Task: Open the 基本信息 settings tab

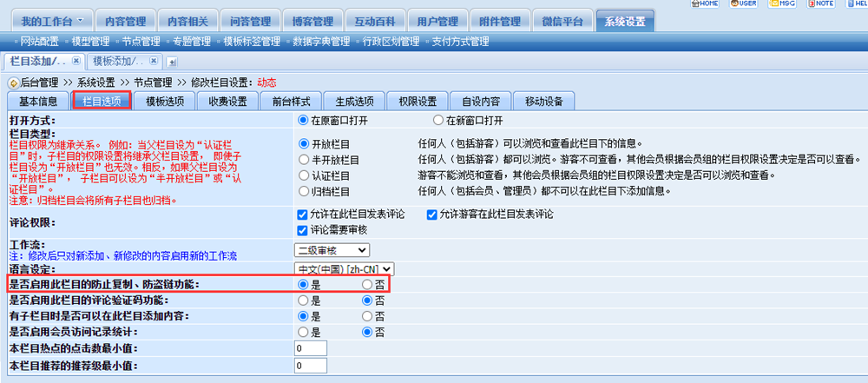Action: tap(38, 102)
